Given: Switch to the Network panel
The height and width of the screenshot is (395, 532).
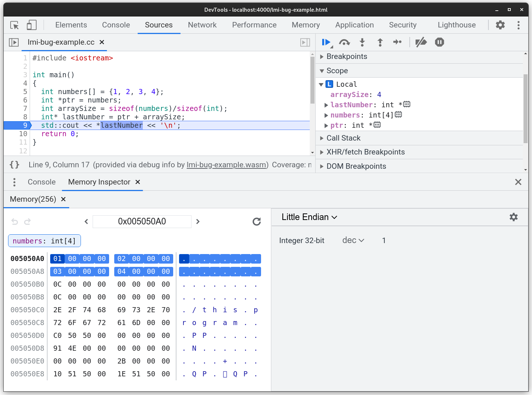Looking at the screenshot, I should [202, 25].
